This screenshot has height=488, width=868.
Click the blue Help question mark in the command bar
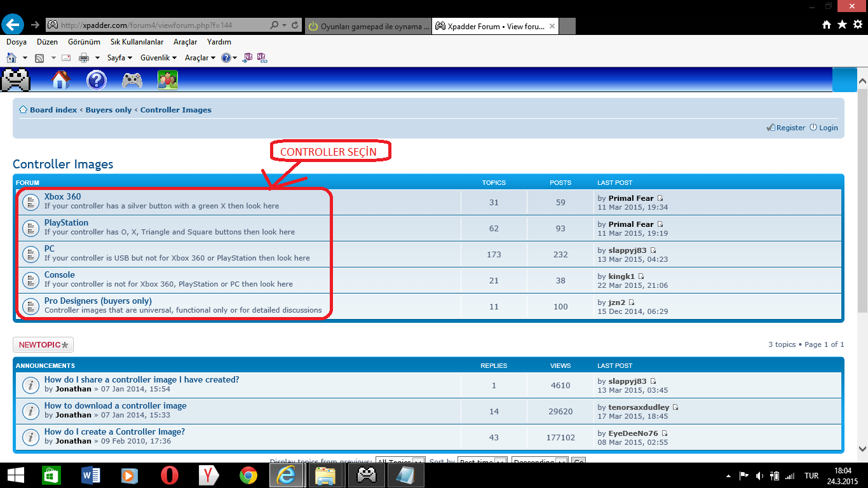tap(226, 58)
